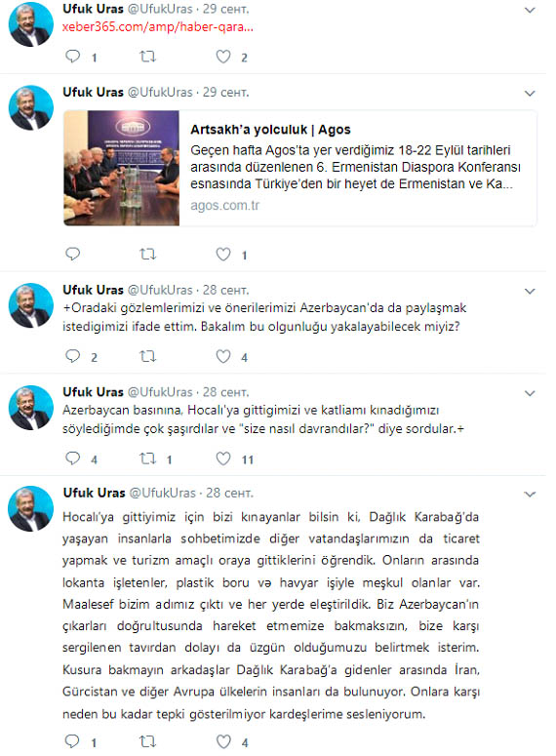Like the long tweet starting 'Hocalı'ya gittiyimiz'
This screenshot has width=556, height=756.
click(x=222, y=741)
